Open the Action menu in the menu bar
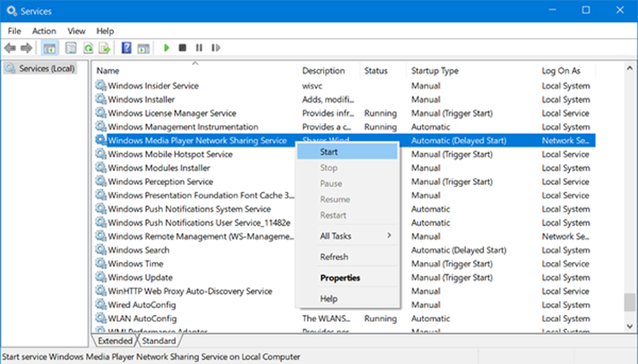 click(x=44, y=31)
